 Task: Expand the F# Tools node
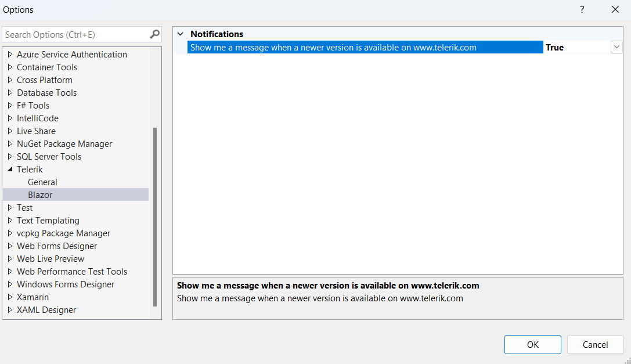pos(10,106)
